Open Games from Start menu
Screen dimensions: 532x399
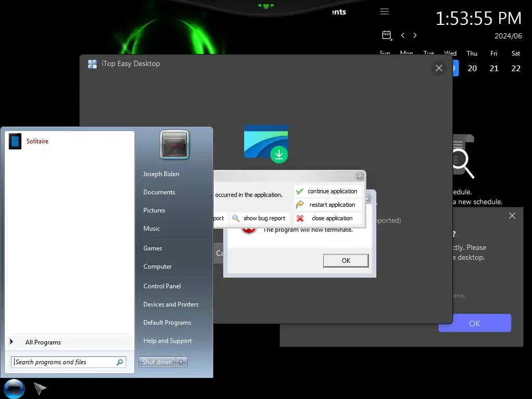pyautogui.click(x=153, y=248)
